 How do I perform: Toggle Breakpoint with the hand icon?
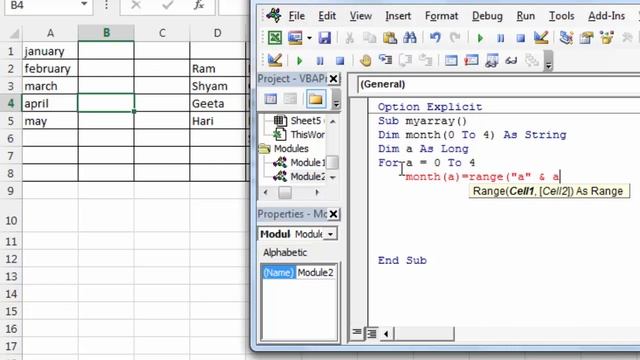[365, 60]
